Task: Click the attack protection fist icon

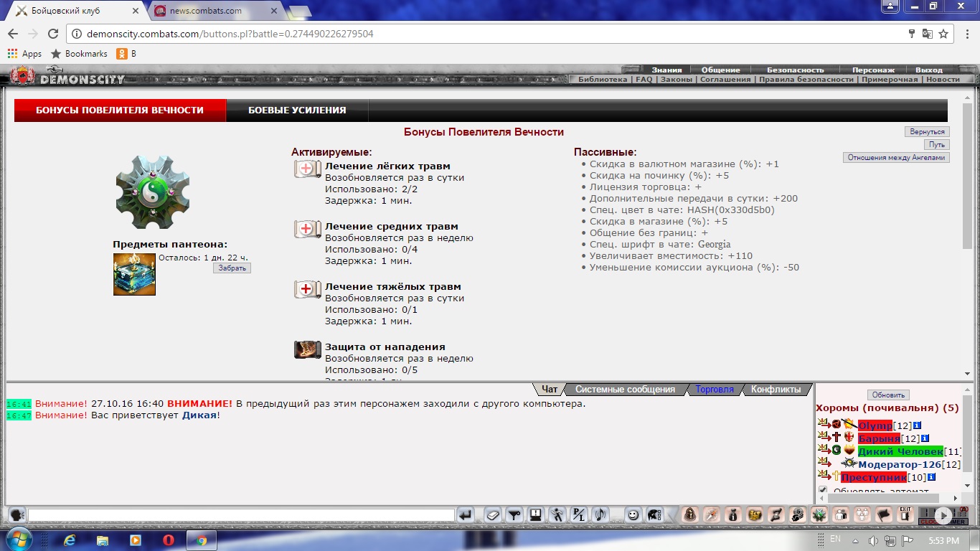Action: pos(307,349)
